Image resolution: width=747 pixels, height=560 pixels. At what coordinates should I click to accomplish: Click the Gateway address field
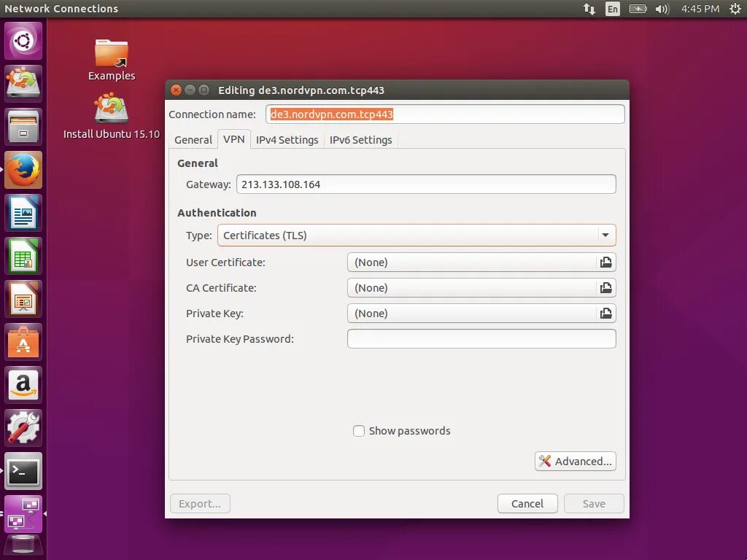tap(426, 184)
